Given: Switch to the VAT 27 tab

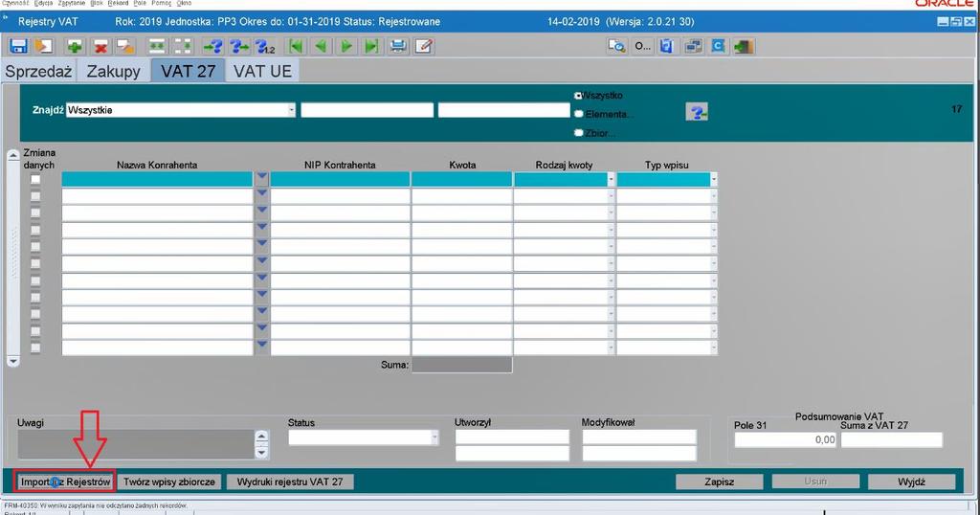Looking at the screenshot, I should 189,71.
